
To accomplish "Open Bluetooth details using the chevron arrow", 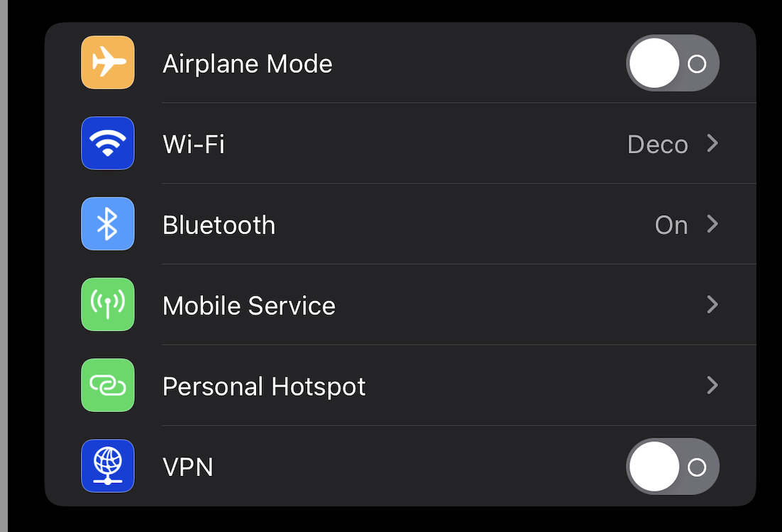I will pyautogui.click(x=712, y=224).
